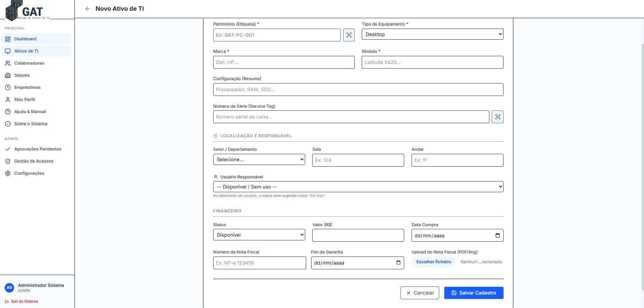Open Aprovações Pendentes admin page
This screenshot has width=644, height=308.
coord(38,149)
